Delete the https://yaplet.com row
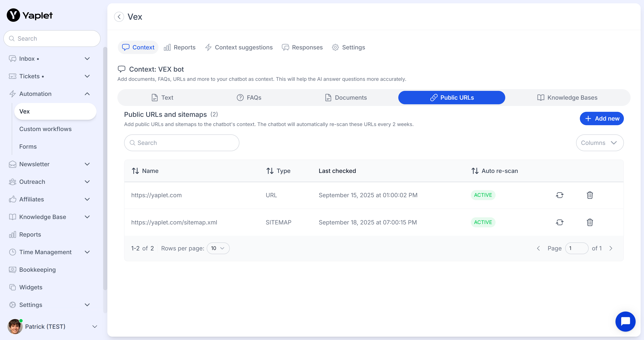644x340 pixels. pos(589,195)
